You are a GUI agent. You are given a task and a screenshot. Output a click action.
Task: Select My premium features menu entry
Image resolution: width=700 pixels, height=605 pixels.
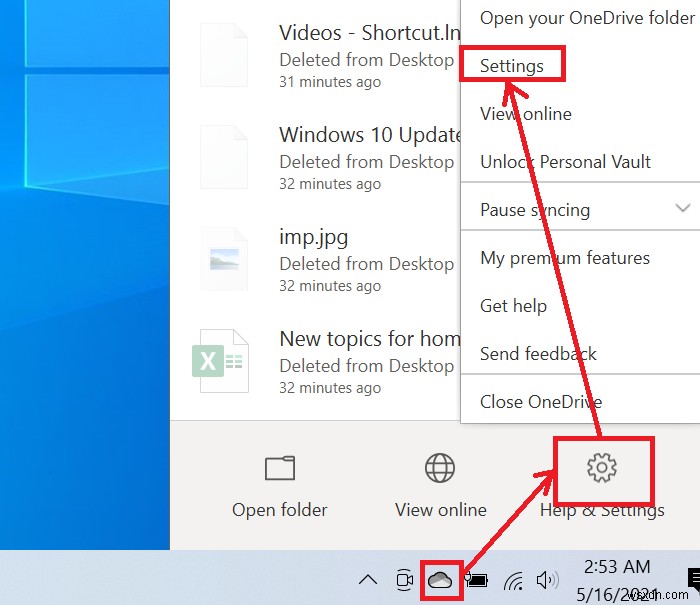[565, 258]
